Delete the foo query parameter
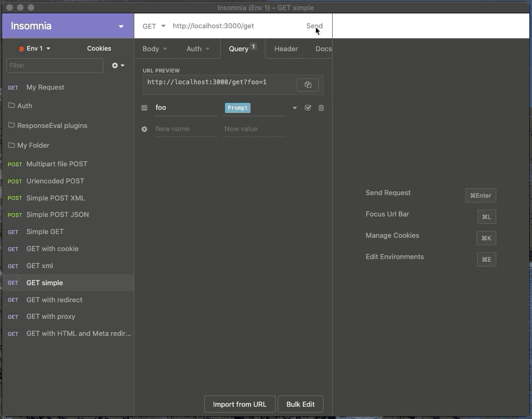The height and width of the screenshot is (419, 532). [x=321, y=108]
